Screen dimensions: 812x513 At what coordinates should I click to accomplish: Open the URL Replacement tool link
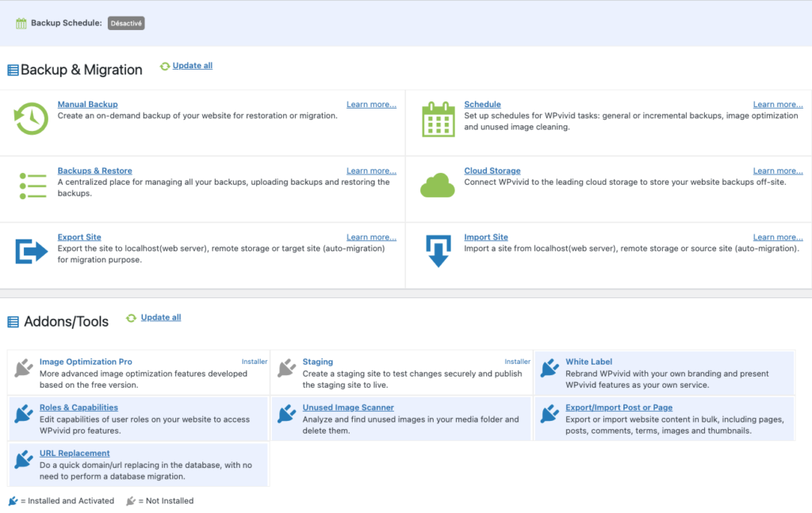pyautogui.click(x=73, y=454)
